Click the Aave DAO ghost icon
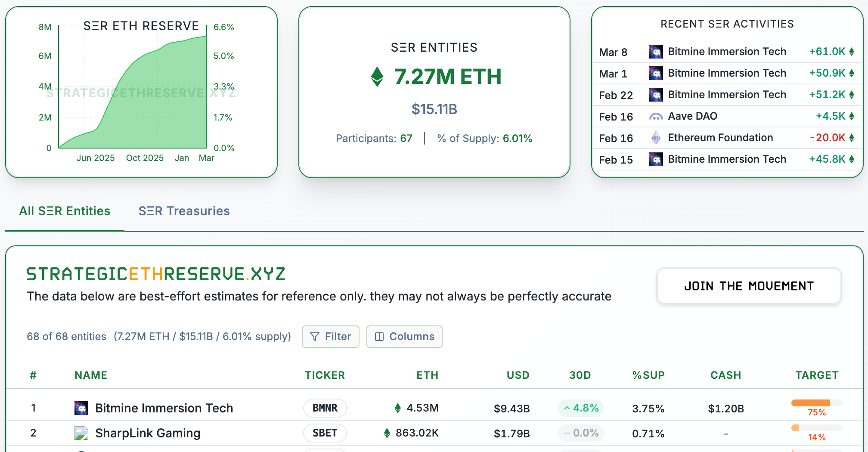 pyautogui.click(x=656, y=116)
